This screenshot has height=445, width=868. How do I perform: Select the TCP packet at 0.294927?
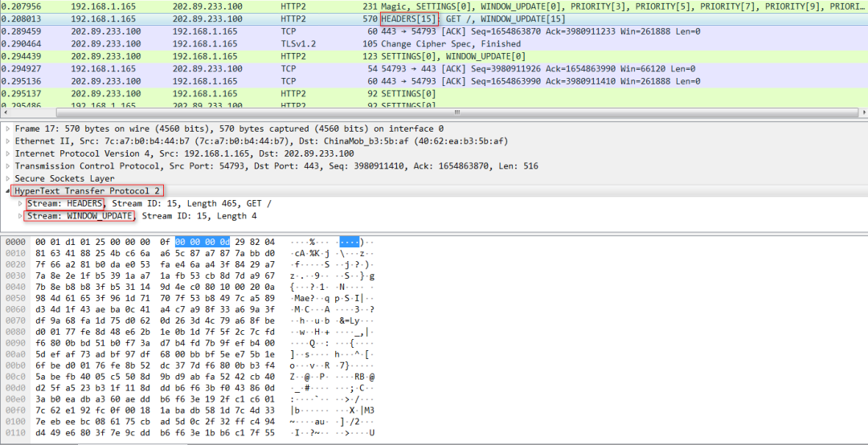pos(434,68)
